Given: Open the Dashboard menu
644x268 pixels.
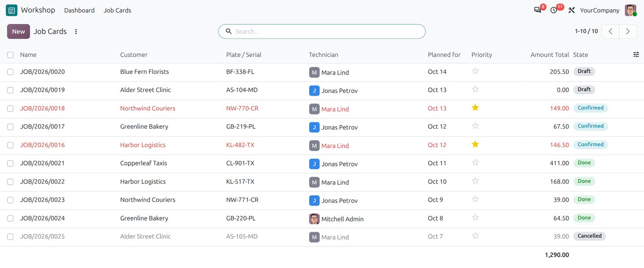Looking at the screenshot, I should point(79,10).
